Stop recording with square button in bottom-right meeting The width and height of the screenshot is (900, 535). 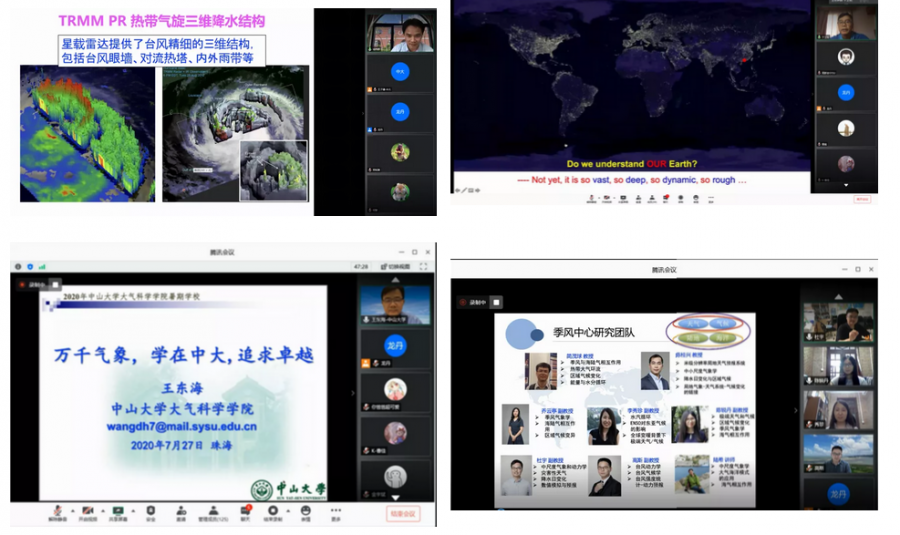click(497, 301)
